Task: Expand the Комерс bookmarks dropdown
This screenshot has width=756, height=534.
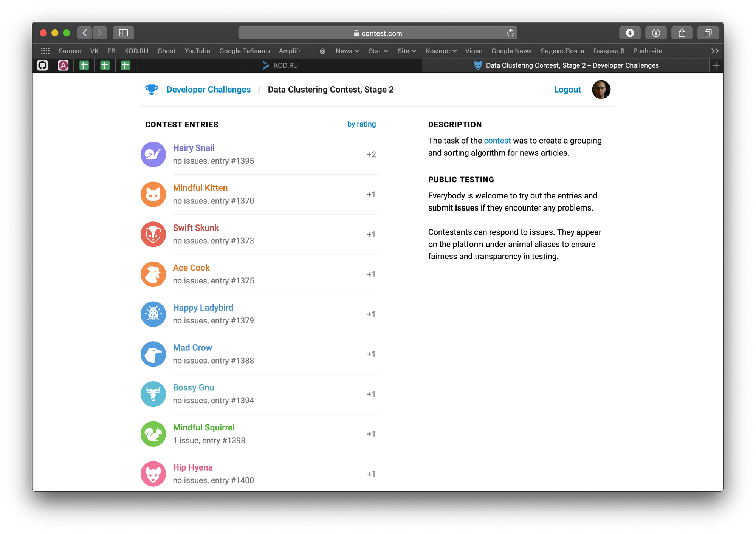Action: [441, 51]
